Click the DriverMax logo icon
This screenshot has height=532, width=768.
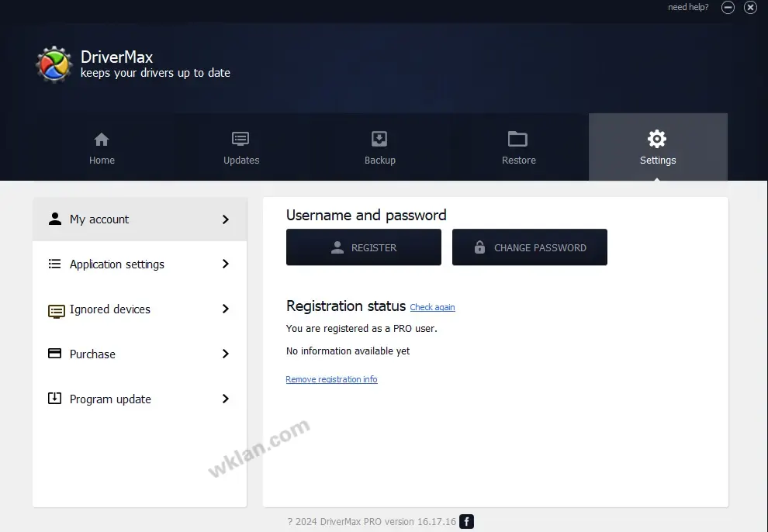(54, 64)
